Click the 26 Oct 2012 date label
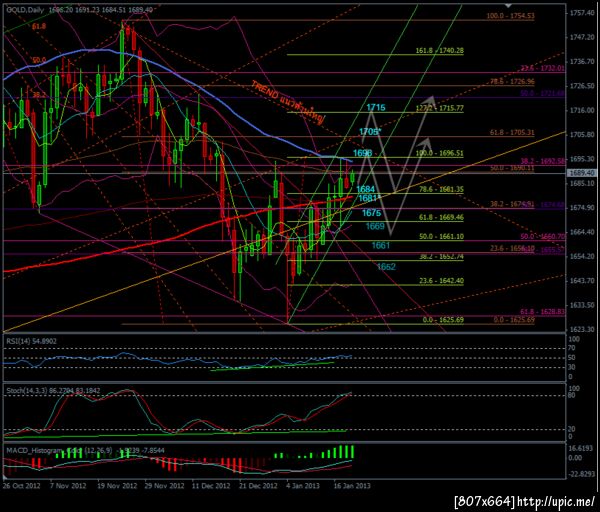 pos(21,486)
